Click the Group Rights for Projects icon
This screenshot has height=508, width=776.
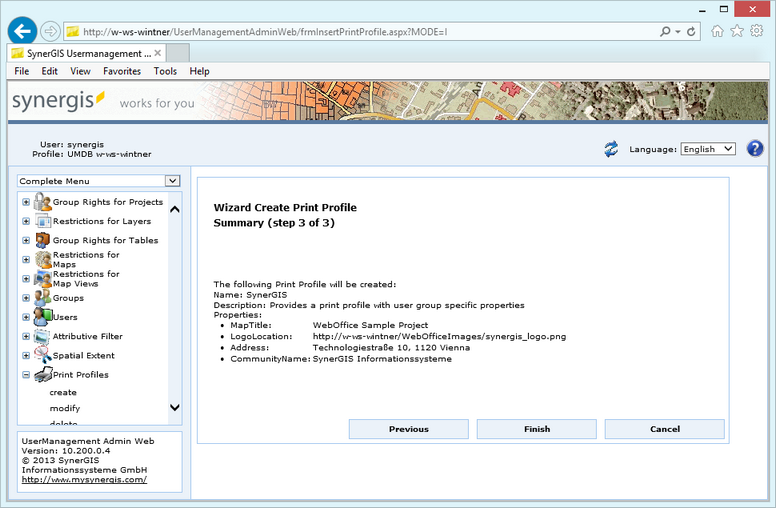(43, 202)
